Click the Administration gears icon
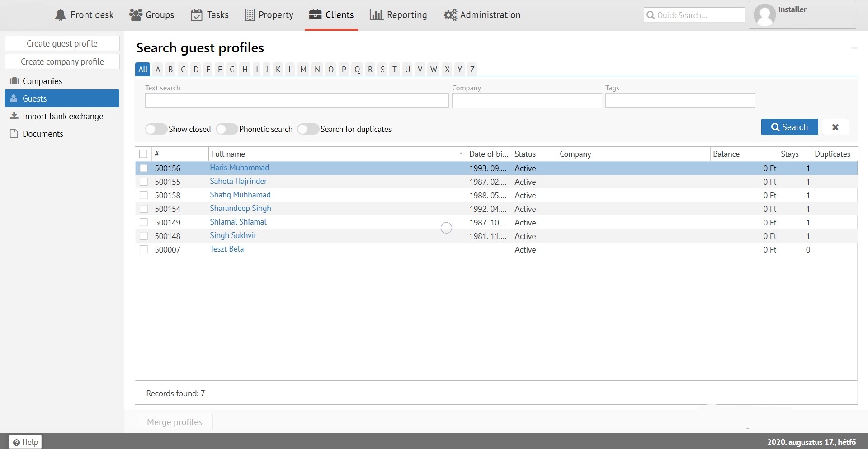868x449 pixels. point(450,15)
